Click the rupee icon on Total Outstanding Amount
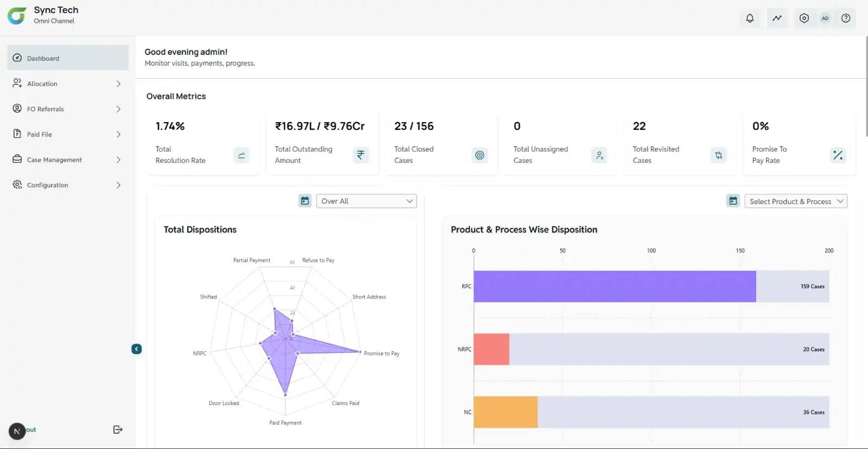868x449 pixels. [360, 155]
